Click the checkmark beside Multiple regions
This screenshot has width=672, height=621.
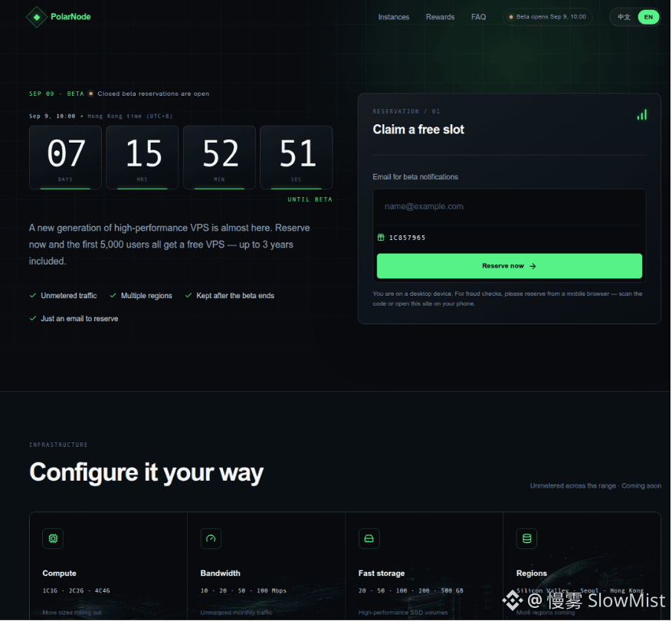click(113, 295)
